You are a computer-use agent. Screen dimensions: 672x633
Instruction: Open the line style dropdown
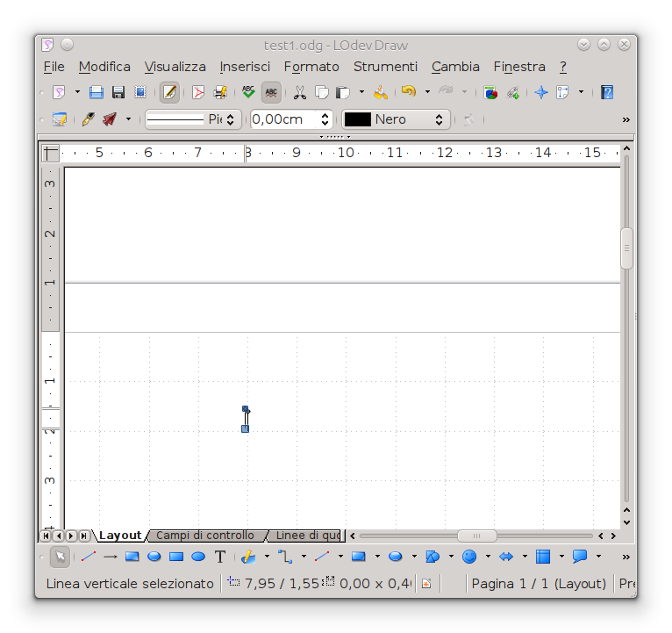click(231, 119)
